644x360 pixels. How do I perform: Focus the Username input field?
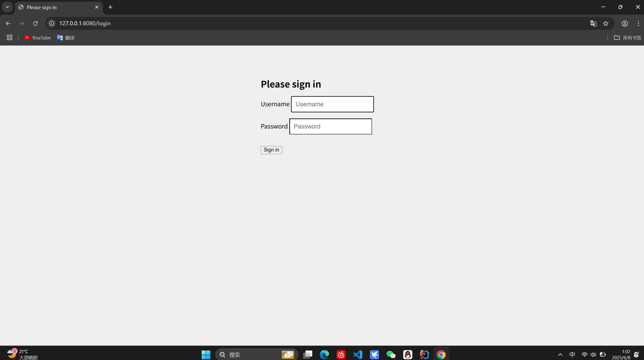click(x=332, y=104)
